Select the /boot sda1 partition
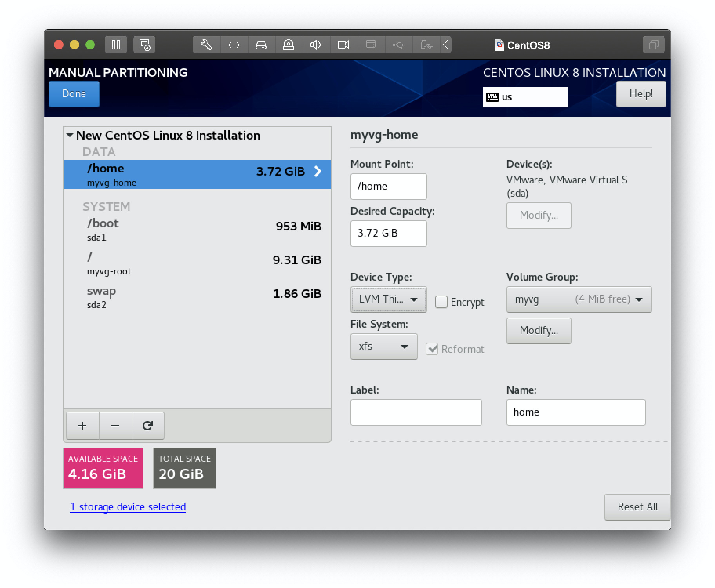Screen dimensions: 715x588 click(197, 229)
